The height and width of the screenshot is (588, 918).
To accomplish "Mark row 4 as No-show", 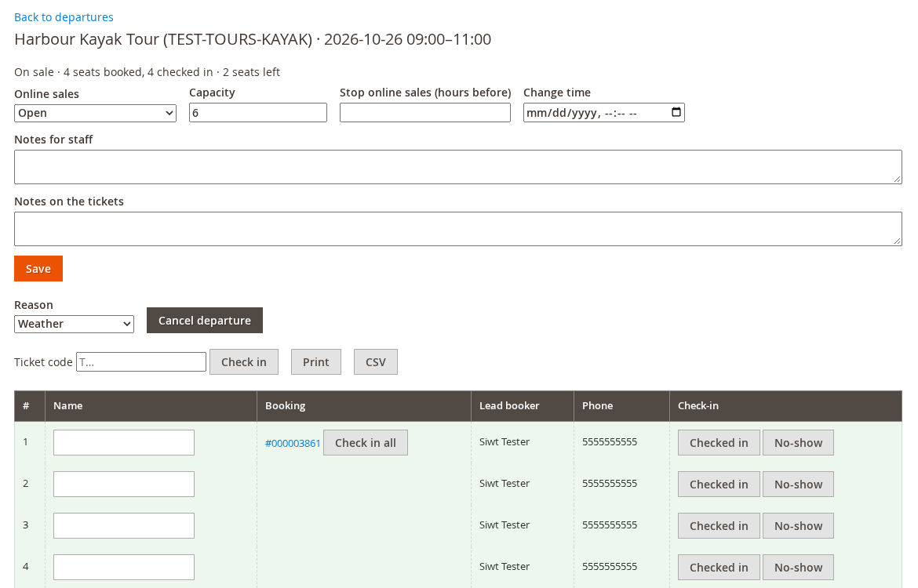I will (798, 568).
